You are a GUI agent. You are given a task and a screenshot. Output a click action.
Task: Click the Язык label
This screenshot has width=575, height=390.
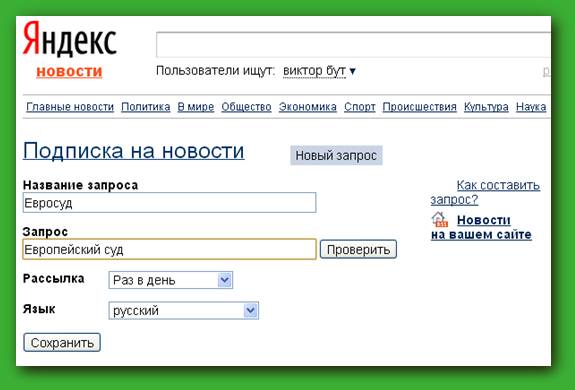coord(39,309)
